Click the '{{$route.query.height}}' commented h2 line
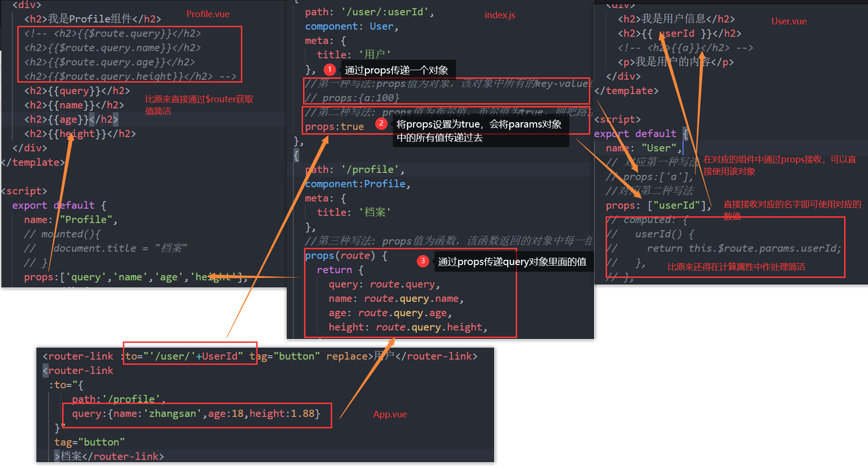The width and height of the screenshot is (868, 468). tap(130, 76)
